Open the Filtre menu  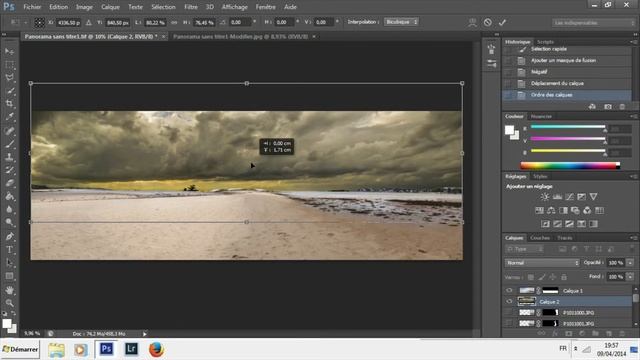pyautogui.click(x=191, y=7)
